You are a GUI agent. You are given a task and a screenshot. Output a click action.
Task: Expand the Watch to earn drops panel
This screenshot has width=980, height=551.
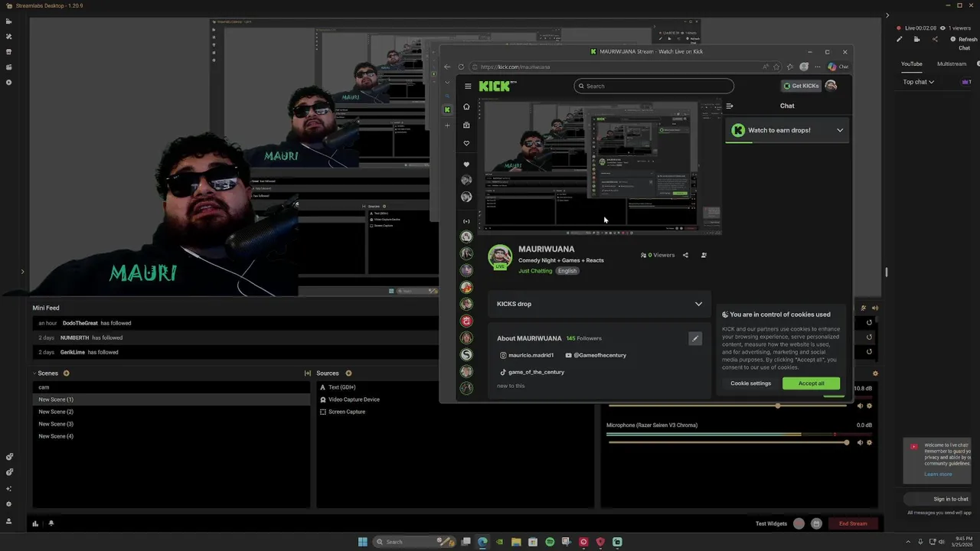[840, 130]
